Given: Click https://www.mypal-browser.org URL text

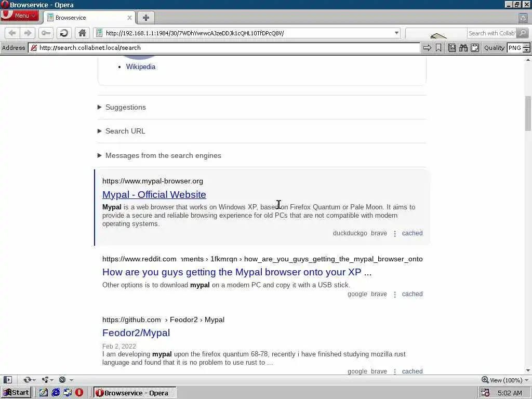Looking at the screenshot, I should [x=153, y=181].
